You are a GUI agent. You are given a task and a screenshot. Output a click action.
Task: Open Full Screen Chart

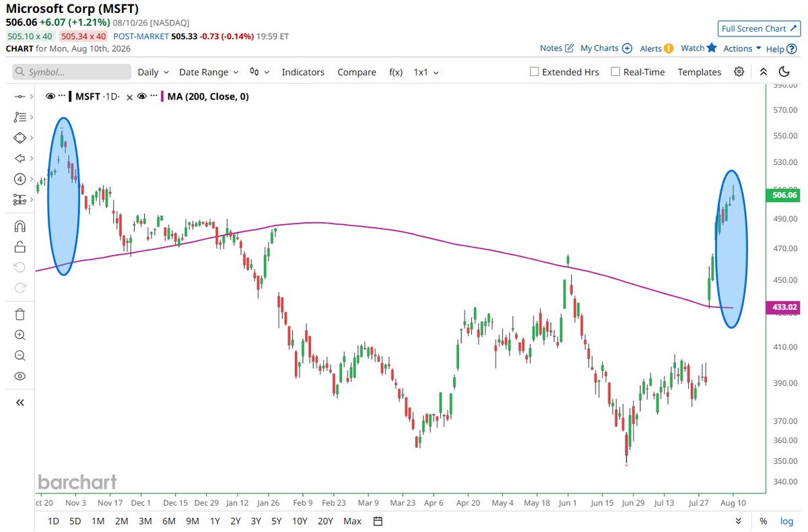758,28
